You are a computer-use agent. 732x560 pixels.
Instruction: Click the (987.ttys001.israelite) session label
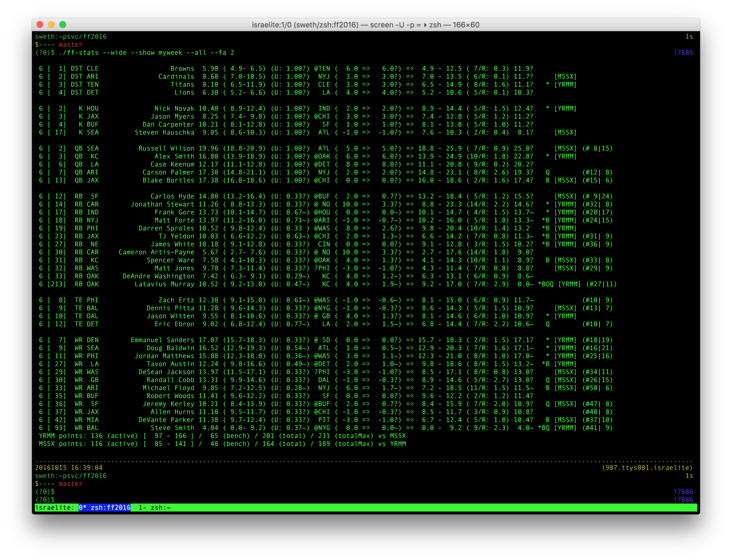[x=647, y=468]
